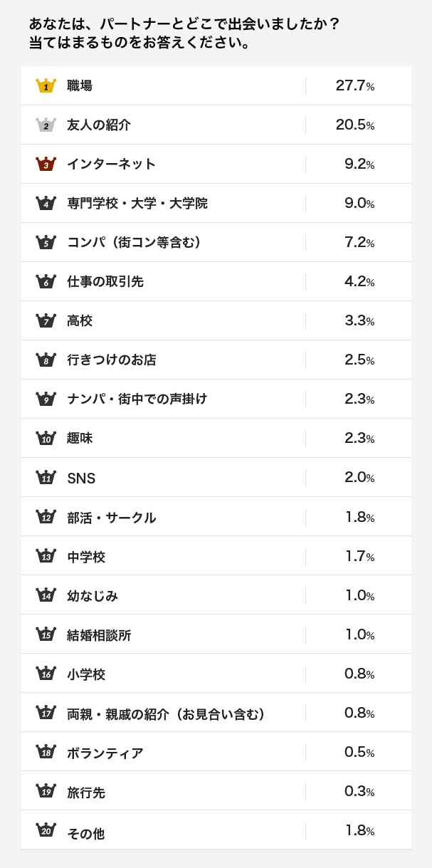Viewport: 432px width, 868px height.
Task: Click the rank 11 crown next to SNS
Action: pyautogui.click(x=46, y=477)
